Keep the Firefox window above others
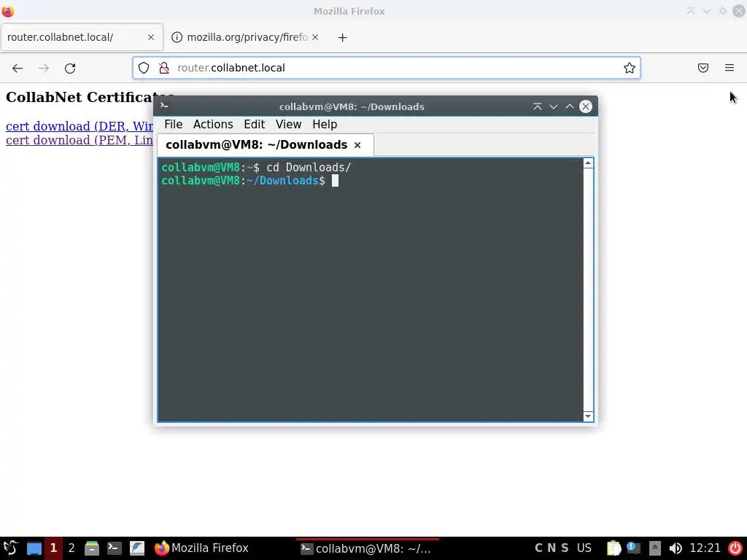 (x=691, y=11)
